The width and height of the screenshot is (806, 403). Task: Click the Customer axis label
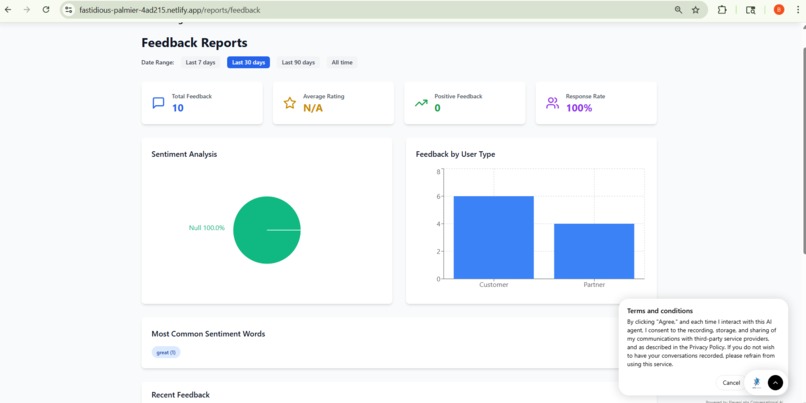[x=493, y=284]
